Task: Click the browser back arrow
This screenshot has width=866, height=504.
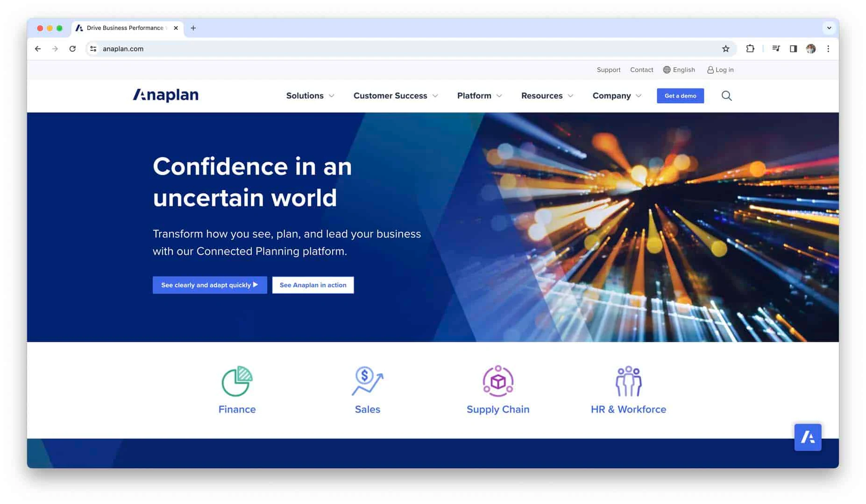Action: (38, 49)
